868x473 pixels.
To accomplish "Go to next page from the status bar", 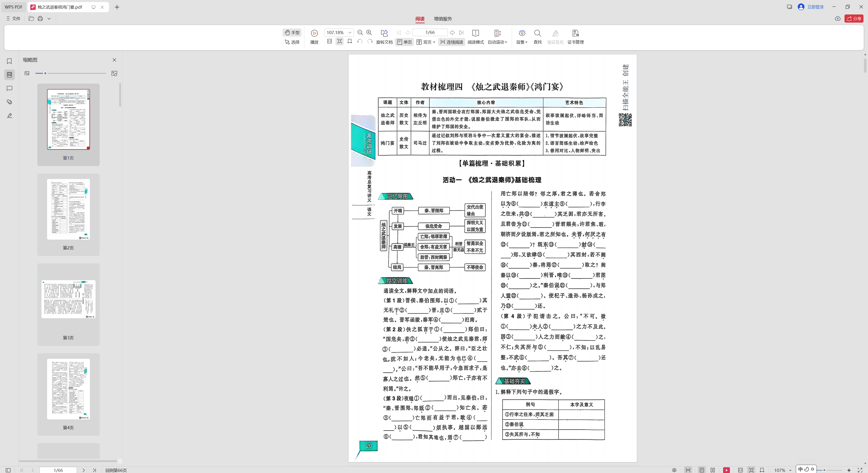I will [x=84, y=470].
